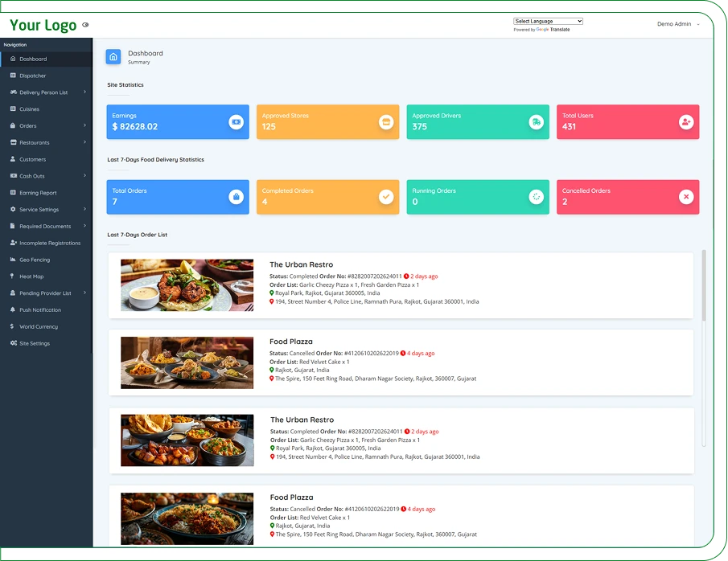The height and width of the screenshot is (561, 728).
Task: Expand the Restaurants submenu chevron
Action: 85,142
